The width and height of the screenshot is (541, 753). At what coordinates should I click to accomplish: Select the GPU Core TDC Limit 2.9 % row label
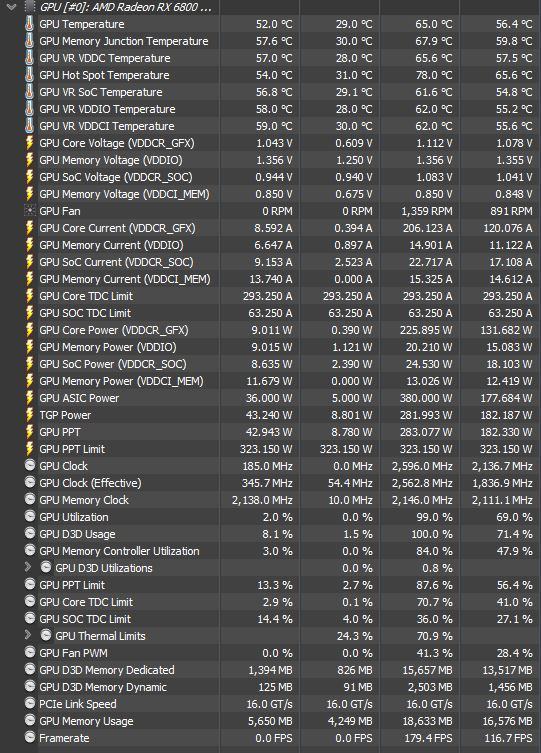click(x=86, y=602)
